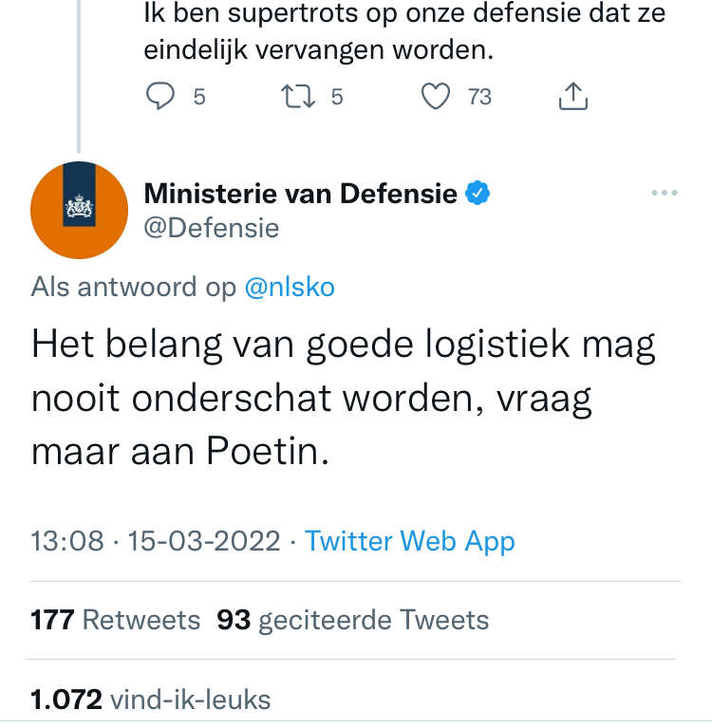The width and height of the screenshot is (712, 728).
Task: Open the three-dots more options menu
Action: tap(665, 194)
